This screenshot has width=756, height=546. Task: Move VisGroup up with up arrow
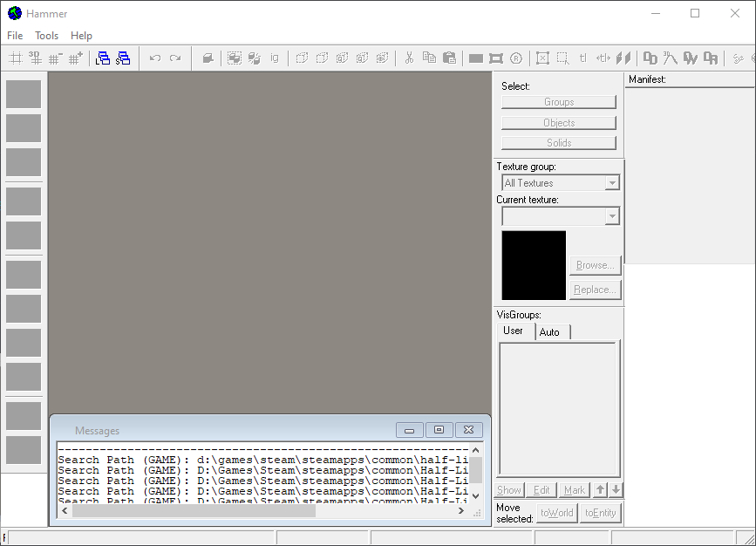tap(600, 490)
